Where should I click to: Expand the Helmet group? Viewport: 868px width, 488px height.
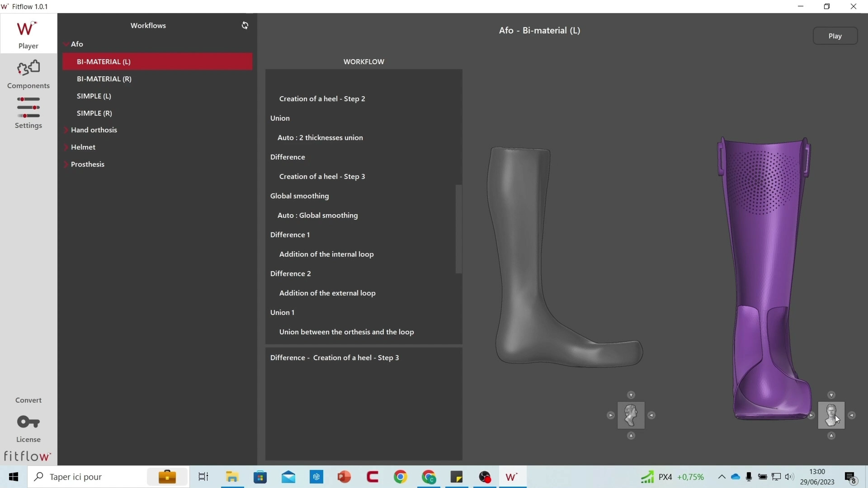click(x=66, y=147)
